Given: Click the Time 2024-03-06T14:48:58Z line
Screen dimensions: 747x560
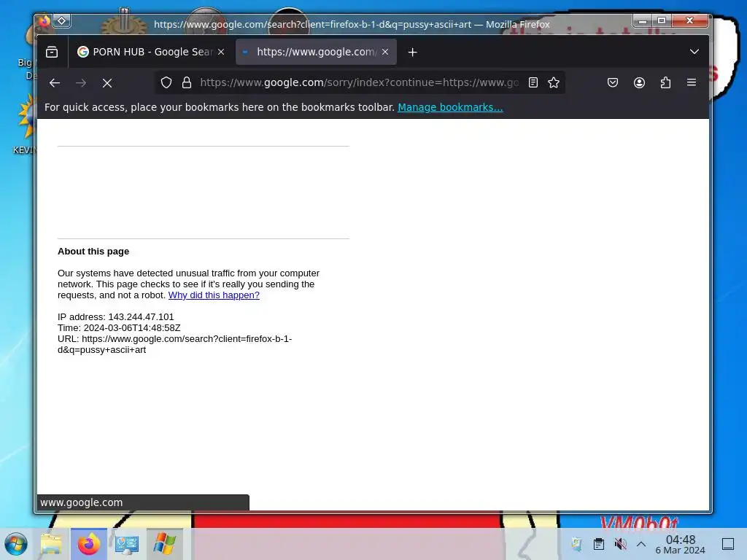Looking at the screenshot, I should [119, 328].
